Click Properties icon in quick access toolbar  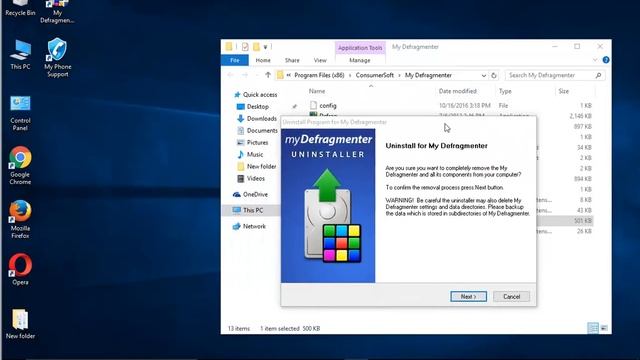tap(245, 47)
